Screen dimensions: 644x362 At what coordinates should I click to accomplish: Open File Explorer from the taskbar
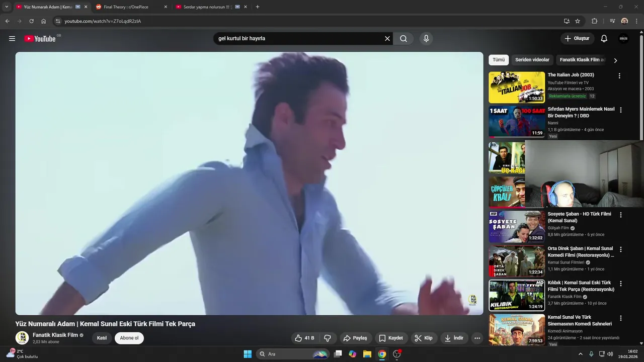(x=367, y=354)
